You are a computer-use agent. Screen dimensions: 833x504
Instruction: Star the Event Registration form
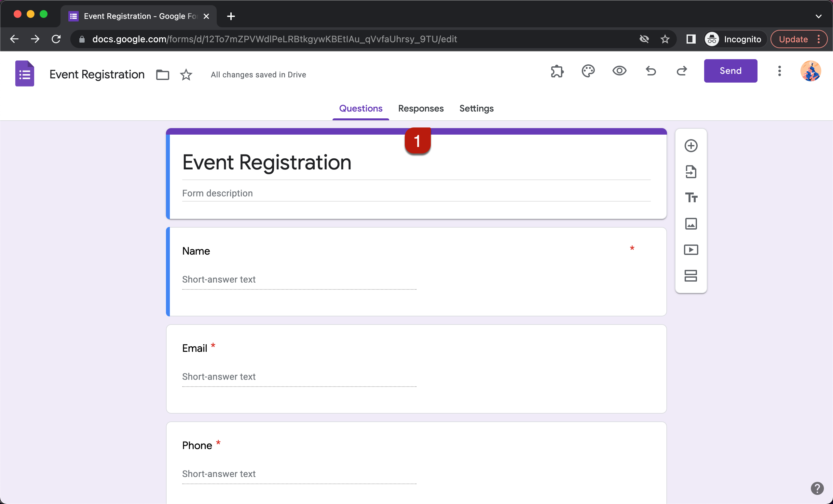coord(186,75)
